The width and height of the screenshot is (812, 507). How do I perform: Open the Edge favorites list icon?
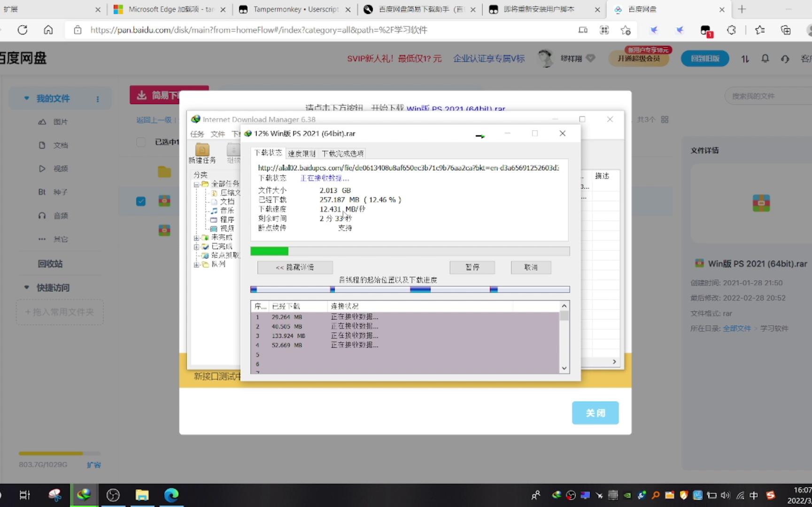759,30
